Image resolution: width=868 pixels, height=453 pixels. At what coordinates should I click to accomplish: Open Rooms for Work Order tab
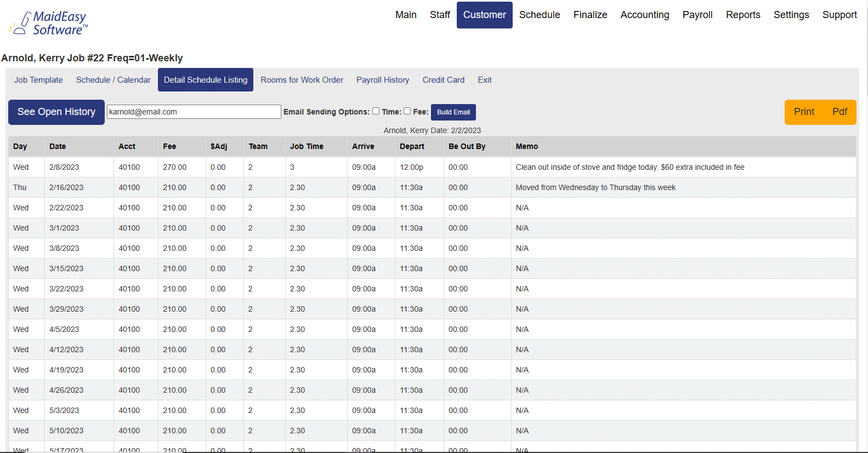(x=302, y=80)
